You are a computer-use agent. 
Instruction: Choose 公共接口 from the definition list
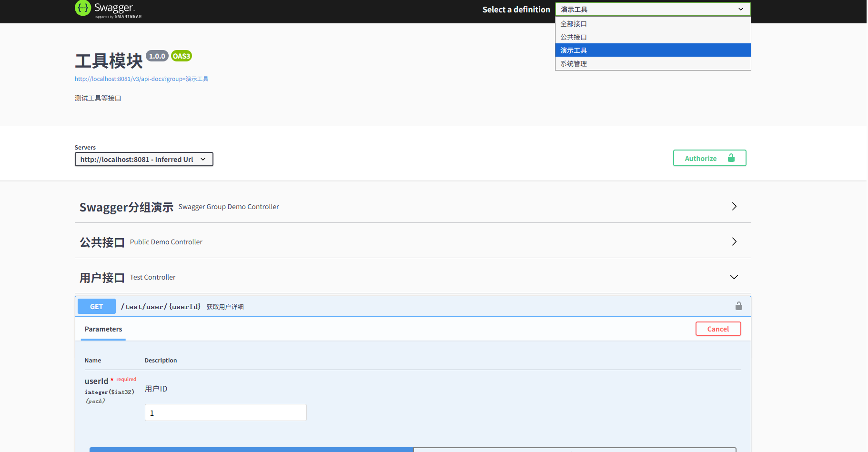click(x=653, y=37)
